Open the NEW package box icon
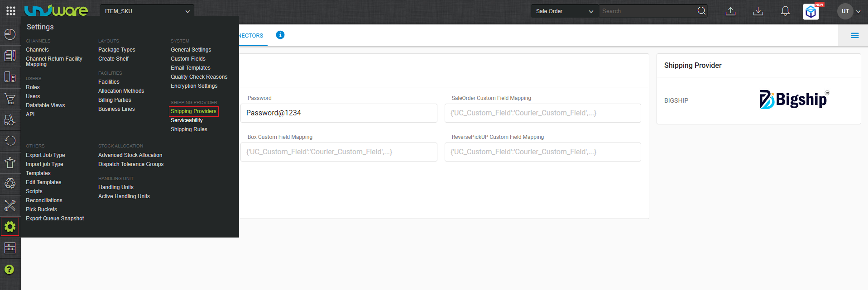This screenshot has width=868, height=290. (811, 12)
